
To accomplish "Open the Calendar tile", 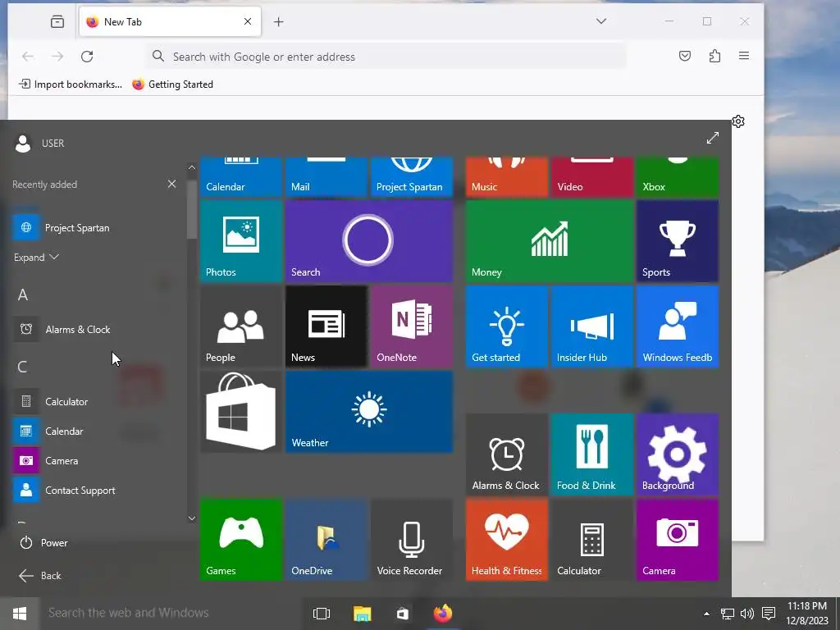I will 240,177.
